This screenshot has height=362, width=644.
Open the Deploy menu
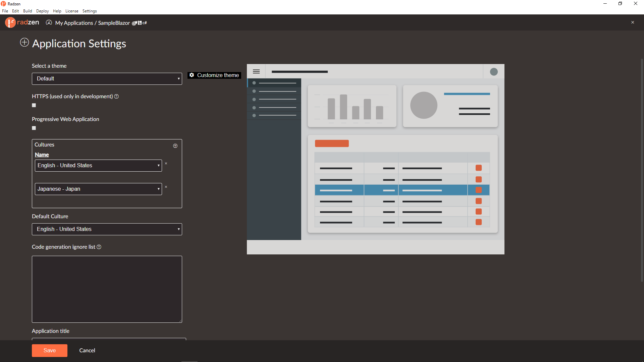point(43,11)
